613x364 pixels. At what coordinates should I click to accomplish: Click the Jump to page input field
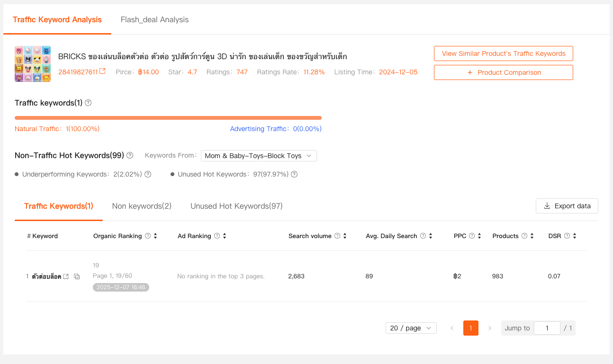tap(547, 328)
